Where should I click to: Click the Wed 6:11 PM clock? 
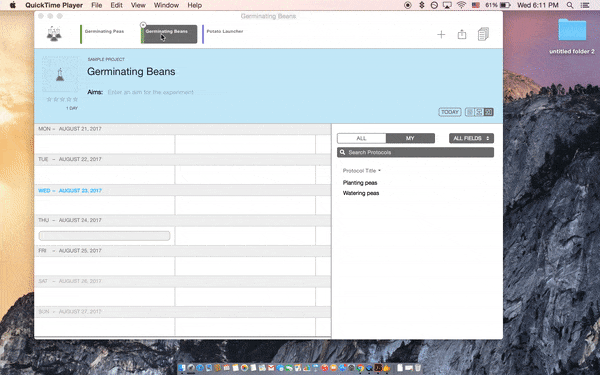coord(538,5)
